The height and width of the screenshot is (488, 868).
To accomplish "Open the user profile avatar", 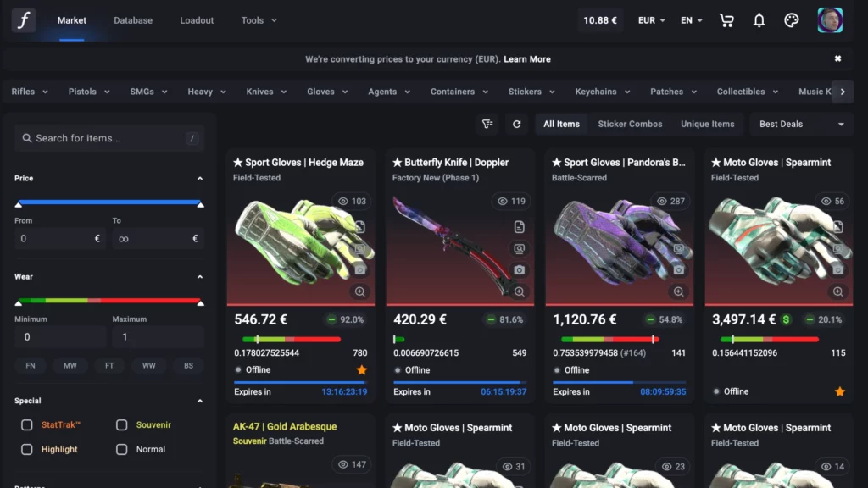I will pos(830,20).
